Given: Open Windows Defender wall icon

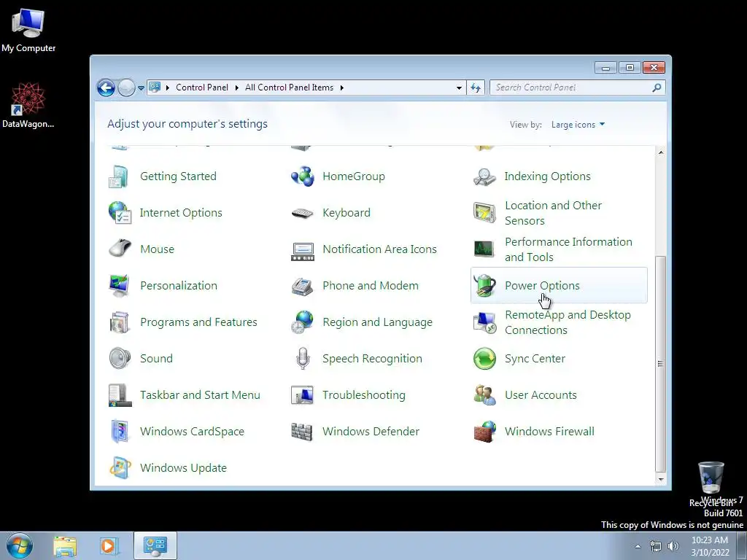Looking at the screenshot, I should tap(302, 432).
